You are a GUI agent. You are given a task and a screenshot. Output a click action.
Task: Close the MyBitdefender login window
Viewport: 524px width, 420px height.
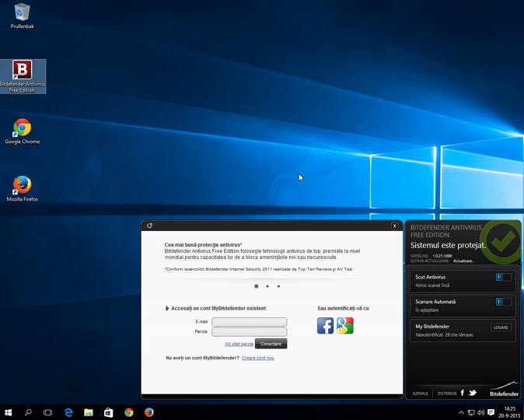pos(394,226)
